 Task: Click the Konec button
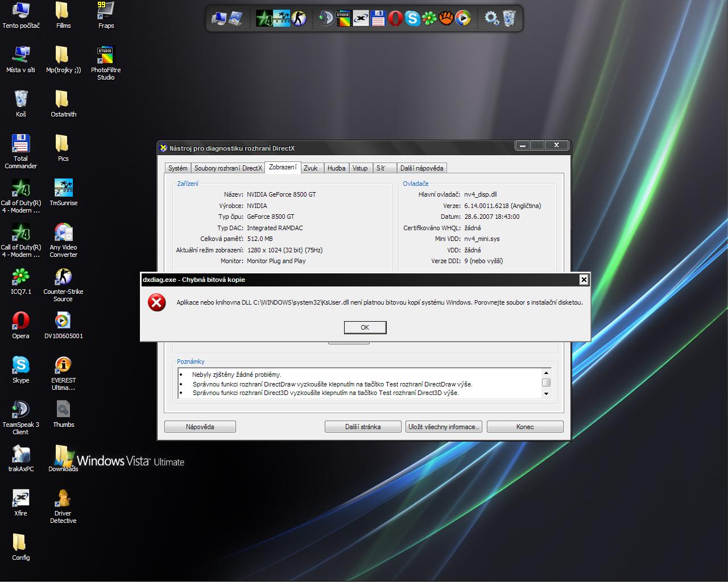click(525, 427)
